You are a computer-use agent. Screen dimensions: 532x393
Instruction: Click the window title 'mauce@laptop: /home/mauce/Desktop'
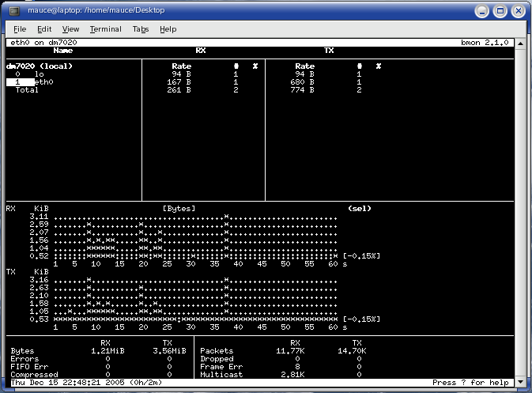96,10
